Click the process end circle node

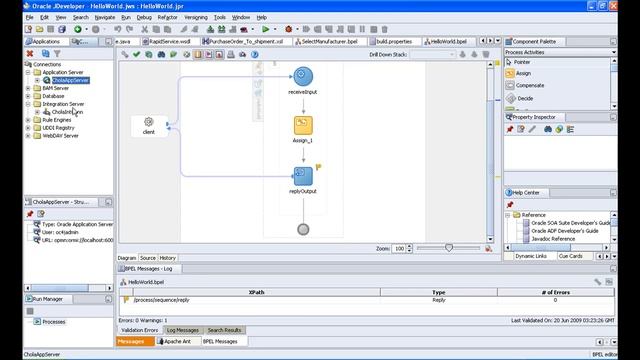point(303,229)
